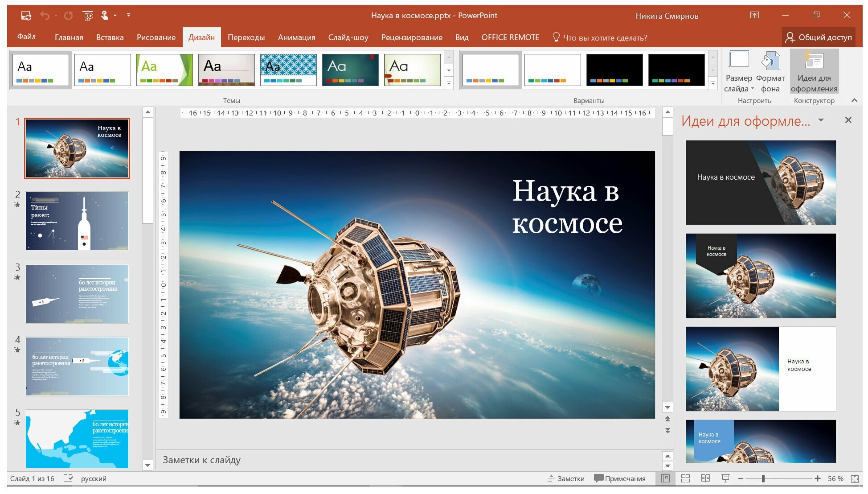Image resolution: width=868 pixels, height=494 pixels.
Task: Expand the Themes gallery more arrow
Action: (449, 83)
